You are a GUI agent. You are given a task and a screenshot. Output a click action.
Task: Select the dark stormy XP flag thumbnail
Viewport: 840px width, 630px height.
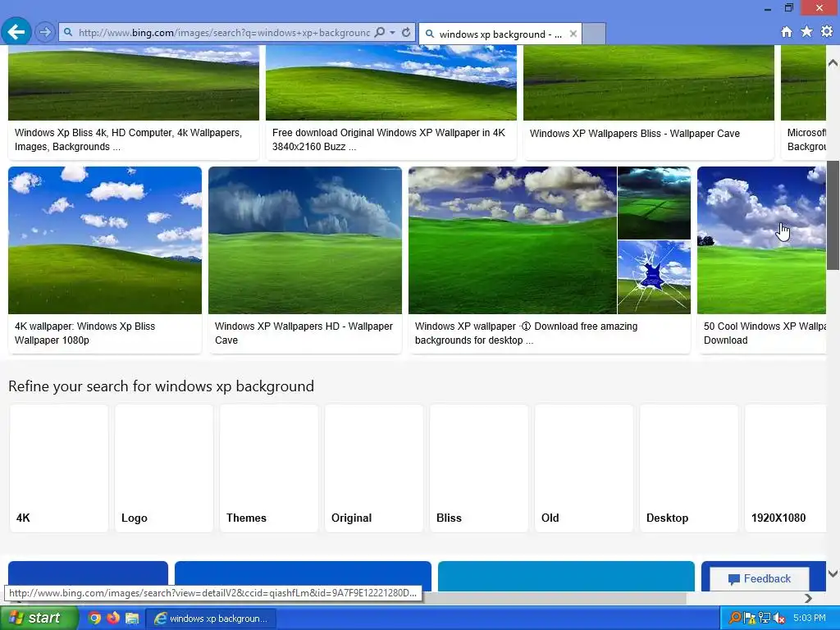pyautogui.click(x=654, y=203)
